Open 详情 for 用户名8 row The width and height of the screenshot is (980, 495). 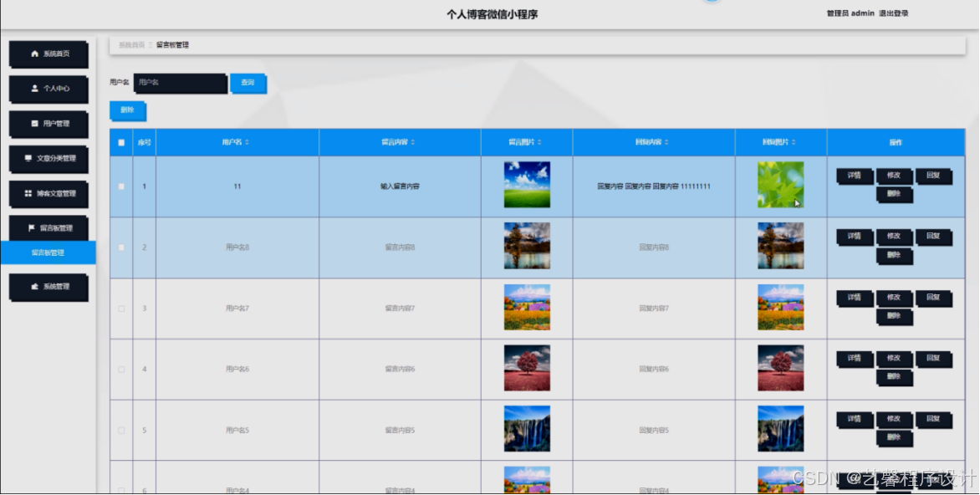[855, 237]
